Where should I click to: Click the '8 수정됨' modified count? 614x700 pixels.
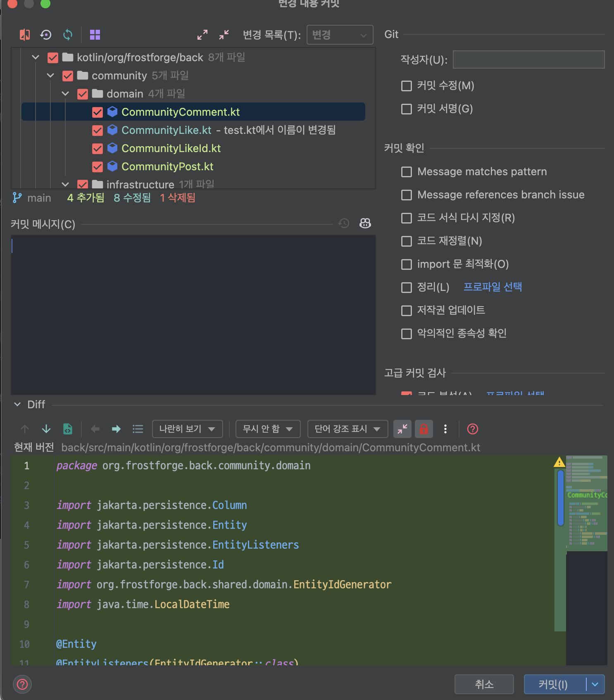tap(132, 198)
